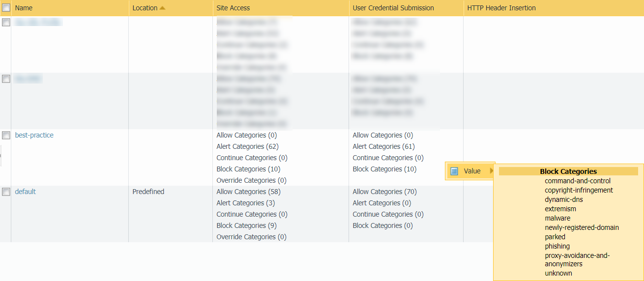The height and width of the screenshot is (281, 644).
Task: Click the Predefined location cell
Action: 148,192
